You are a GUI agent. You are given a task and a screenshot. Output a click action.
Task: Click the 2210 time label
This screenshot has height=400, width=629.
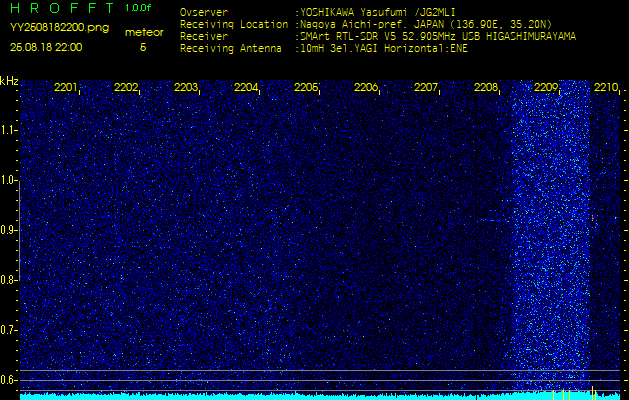[x=606, y=87]
